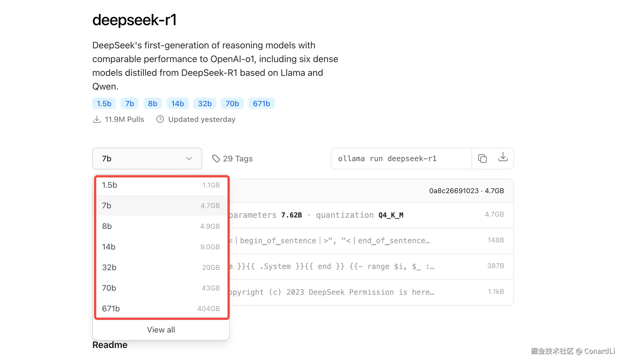
Task: Click the clock icon beside Updated yesterday
Action: click(x=160, y=119)
